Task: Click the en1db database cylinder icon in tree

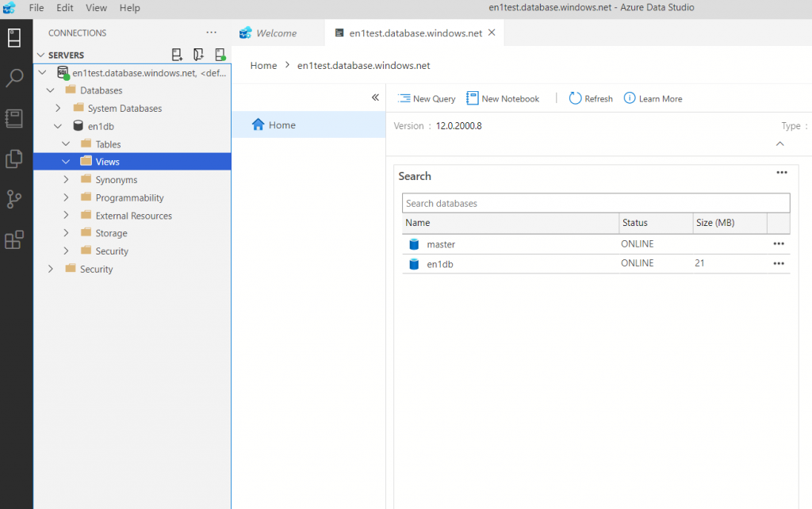Action: point(79,126)
